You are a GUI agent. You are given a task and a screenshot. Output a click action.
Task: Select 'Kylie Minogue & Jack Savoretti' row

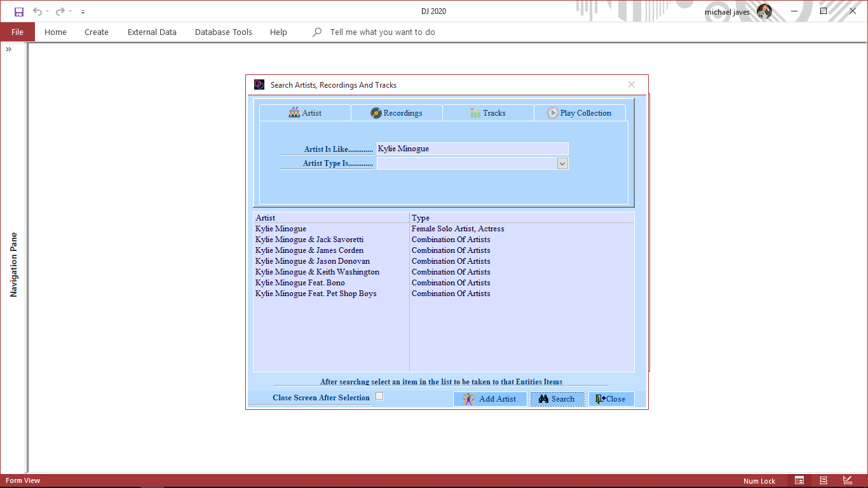pos(444,240)
